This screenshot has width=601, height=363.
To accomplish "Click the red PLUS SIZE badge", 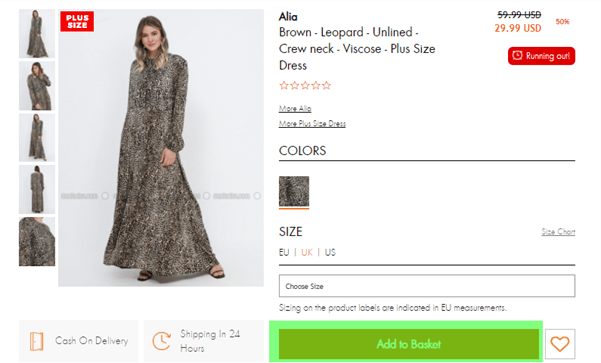I will 77,21.
